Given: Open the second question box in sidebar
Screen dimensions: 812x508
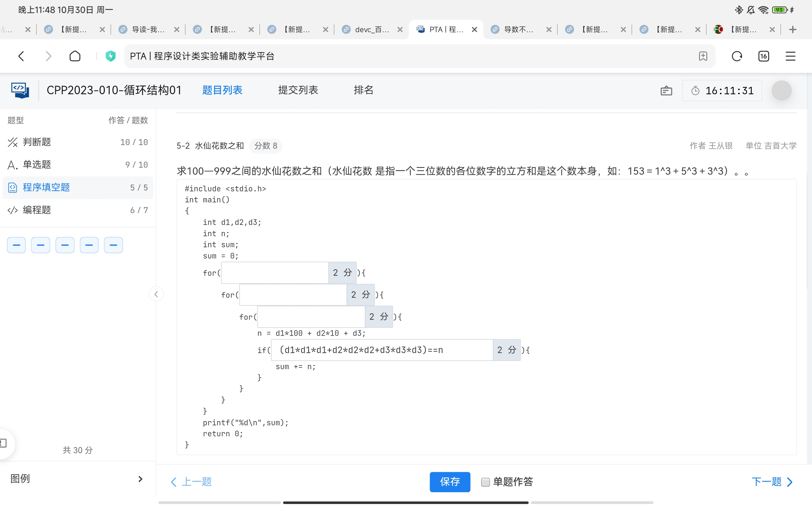Looking at the screenshot, I should (x=41, y=245).
